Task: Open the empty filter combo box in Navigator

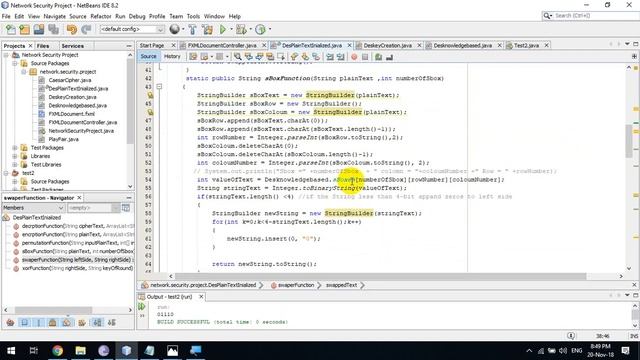Action: [93, 208]
